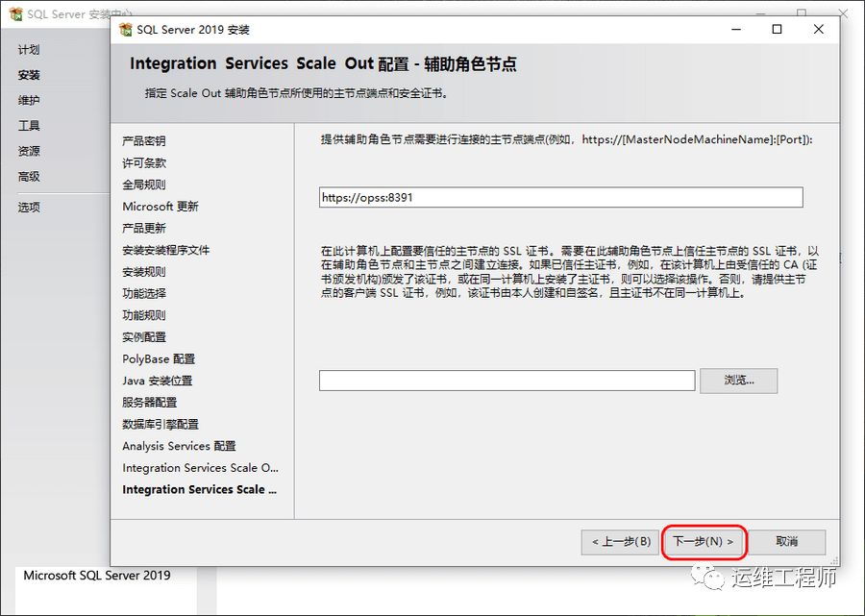Open 资源 in Installation Center sidebar
This screenshot has width=865, height=616.
click(x=29, y=151)
